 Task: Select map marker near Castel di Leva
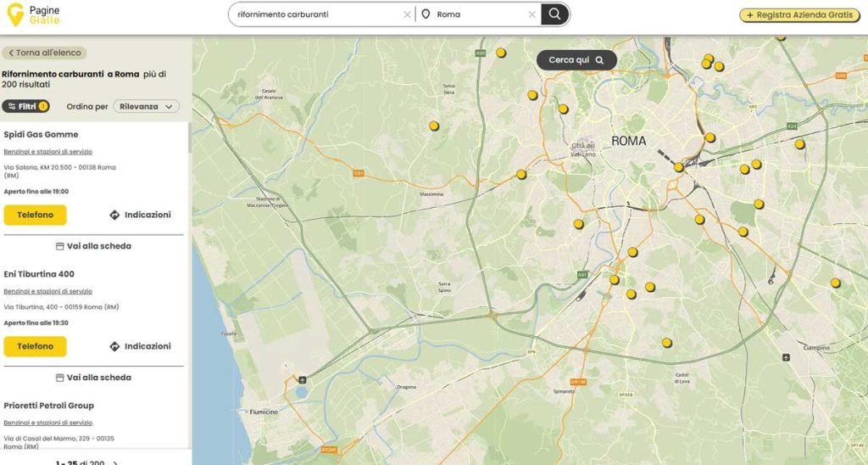coord(667,343)
